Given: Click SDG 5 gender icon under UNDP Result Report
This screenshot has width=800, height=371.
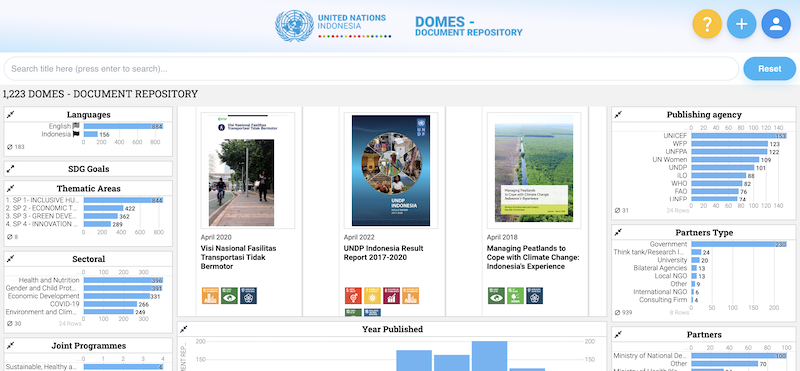Looking at the screenshot, I should pyautogui.click(x=353, y=295).
